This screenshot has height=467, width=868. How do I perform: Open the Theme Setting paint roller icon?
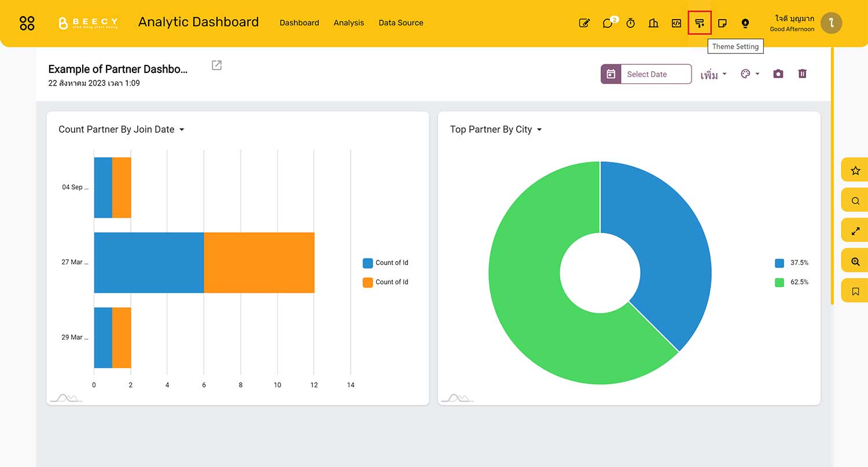coord(700,23)
